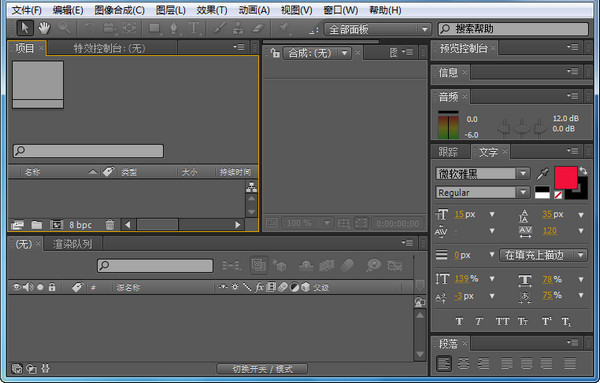Toggle Faux Bold text style button

459,321
